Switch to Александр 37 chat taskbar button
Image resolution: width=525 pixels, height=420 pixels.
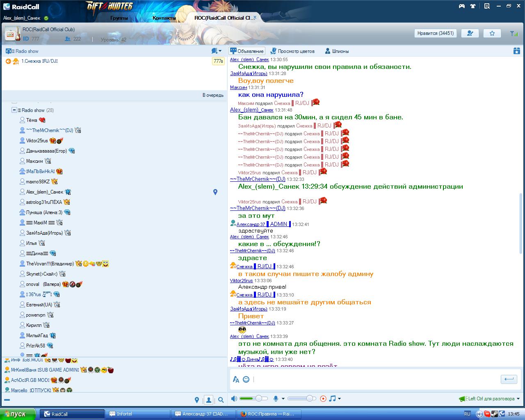pyautogui.click(x=204, y=414)
